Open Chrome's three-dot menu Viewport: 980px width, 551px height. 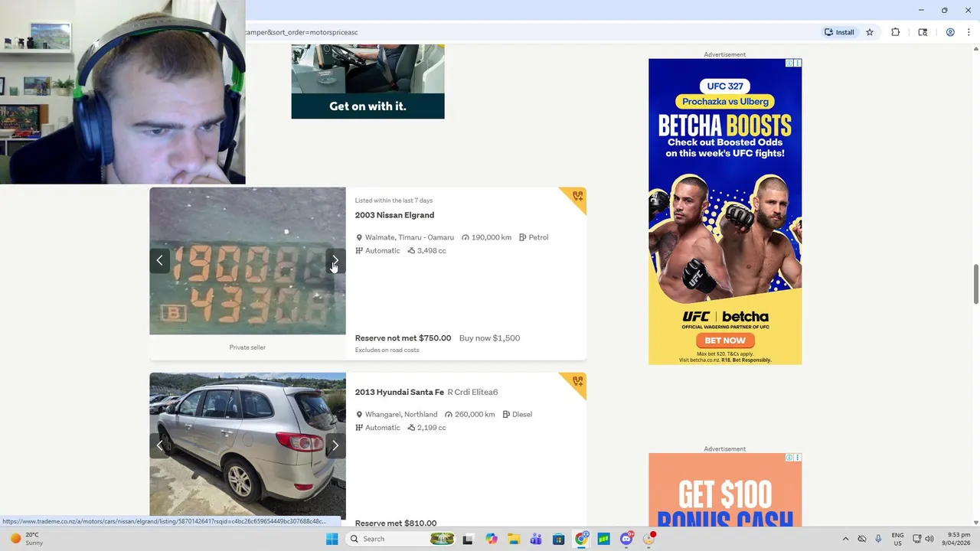coord(969,32)
